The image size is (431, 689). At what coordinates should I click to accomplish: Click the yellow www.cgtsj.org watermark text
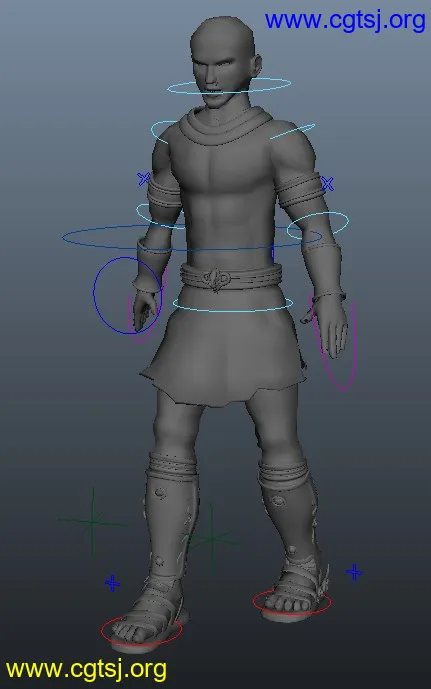pyautogui.click(x=87, y=670)
